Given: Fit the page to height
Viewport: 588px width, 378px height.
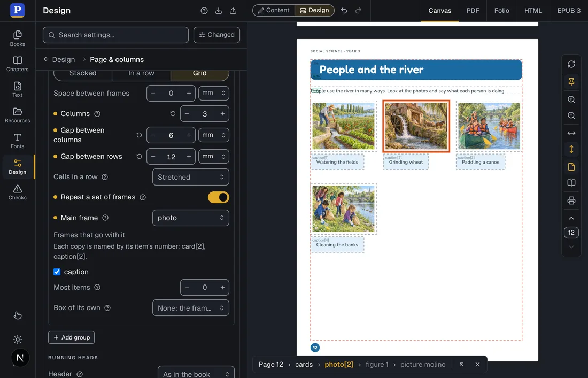Looking at the screenshot, I should point(571,149).
